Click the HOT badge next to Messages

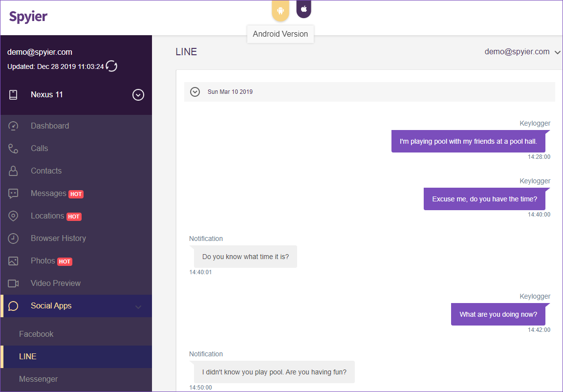click(x=76, y=194)
